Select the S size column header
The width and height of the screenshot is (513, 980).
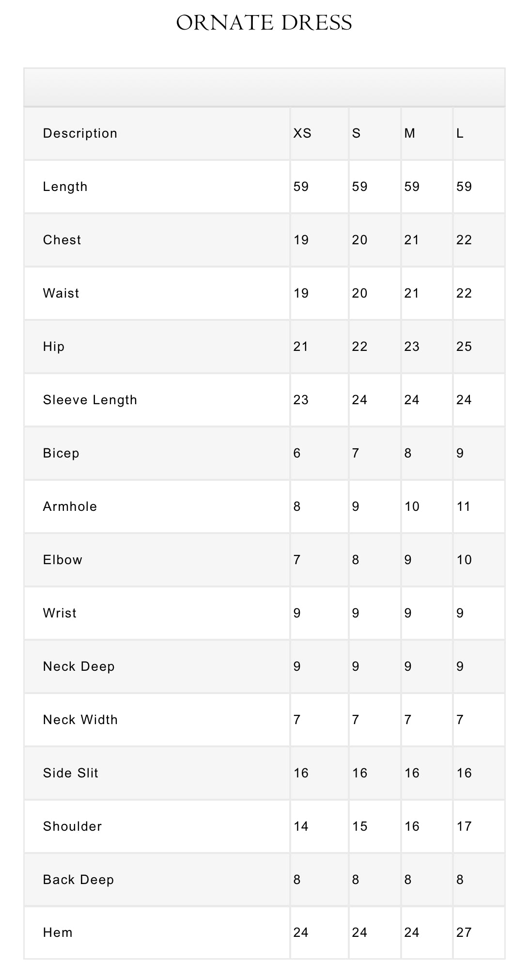(357, 133)
